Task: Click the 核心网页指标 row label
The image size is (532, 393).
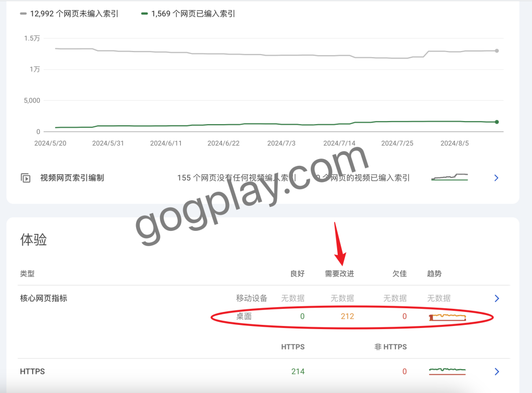Action: pyautogui.click(x=44, y=298)
